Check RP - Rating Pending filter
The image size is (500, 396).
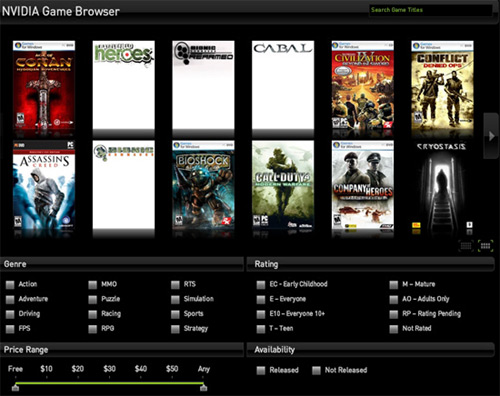tap(394, 314)
